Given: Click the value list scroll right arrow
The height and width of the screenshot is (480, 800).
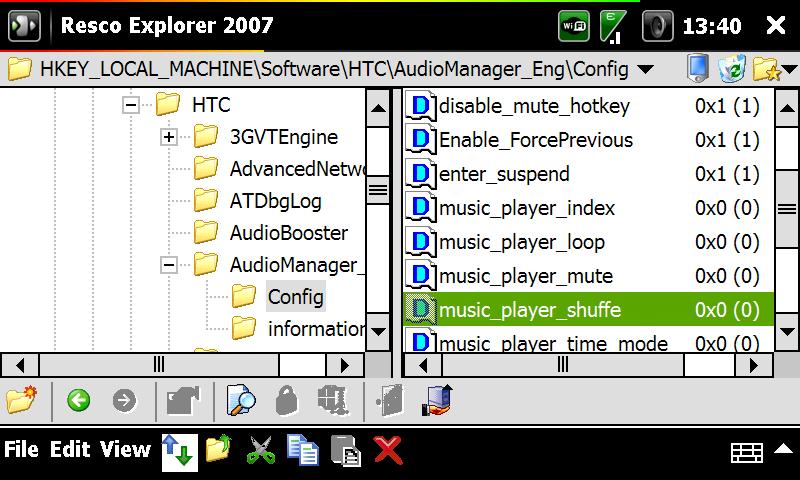Looking at the screenshot, I should 753,365.
